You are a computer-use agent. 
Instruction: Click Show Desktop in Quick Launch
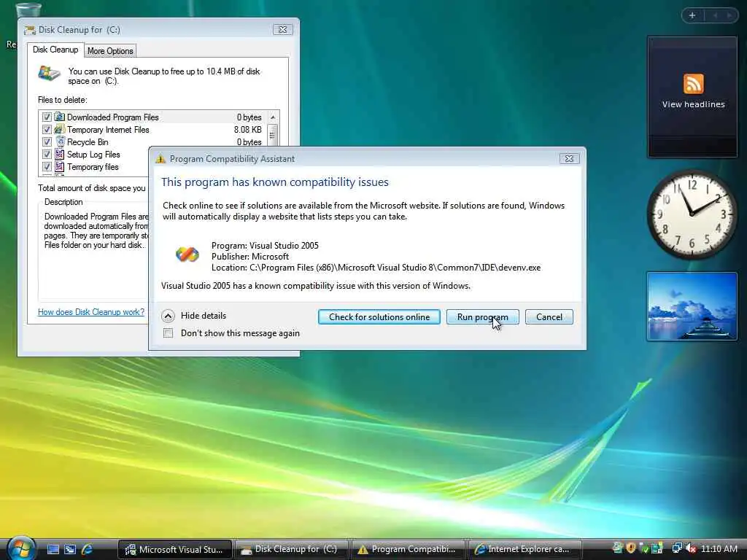point(53,549)
